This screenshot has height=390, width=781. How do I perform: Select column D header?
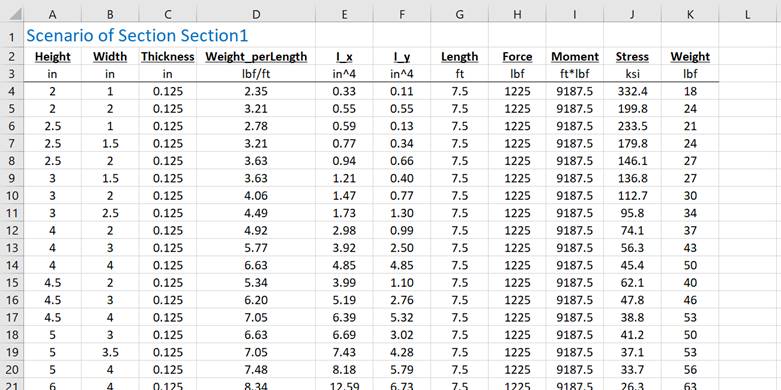click(256, 14)
